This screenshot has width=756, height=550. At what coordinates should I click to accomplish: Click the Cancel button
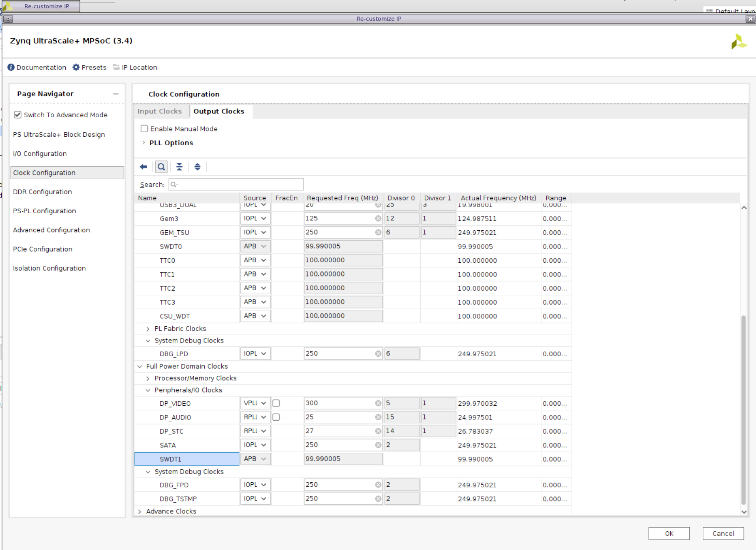pos(723,533)
